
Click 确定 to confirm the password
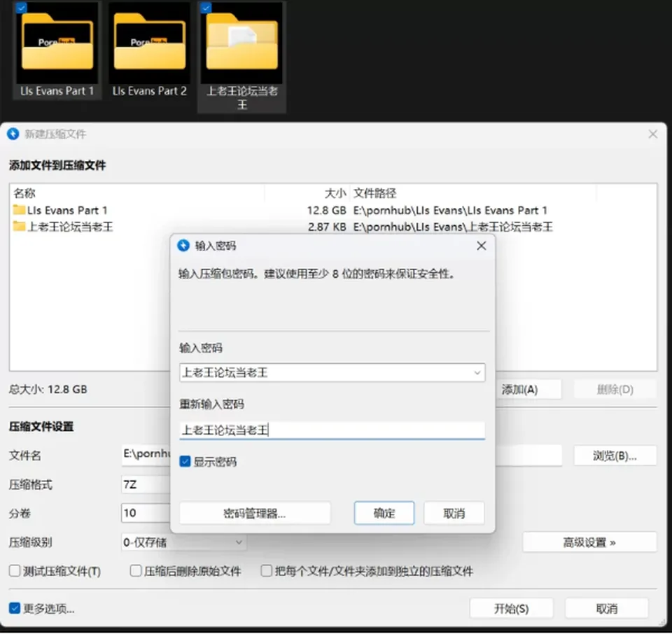(384, 513)
